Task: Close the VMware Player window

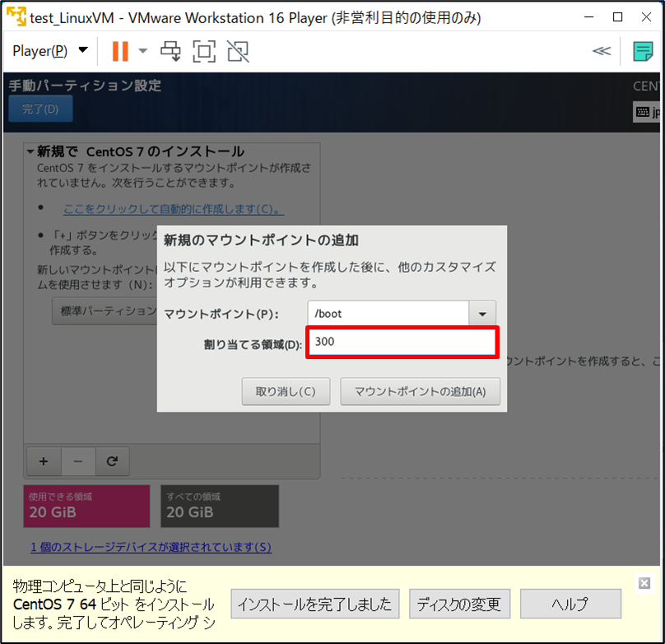Action: click(x=646, y=17)
